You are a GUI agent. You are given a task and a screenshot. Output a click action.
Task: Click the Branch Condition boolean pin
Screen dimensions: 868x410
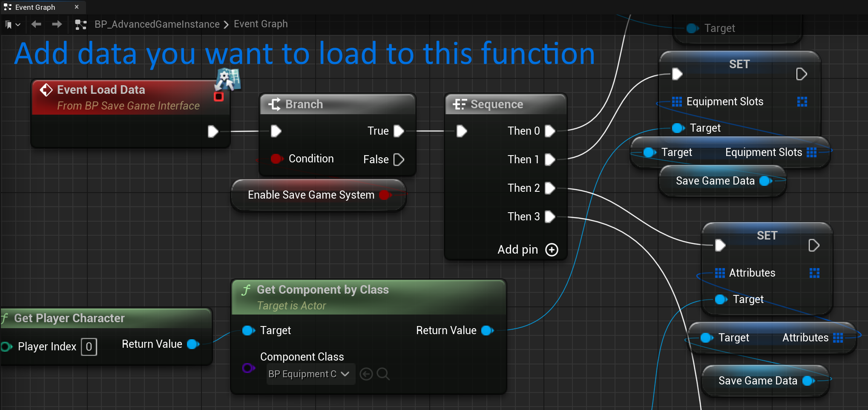(x=276, y=159)
